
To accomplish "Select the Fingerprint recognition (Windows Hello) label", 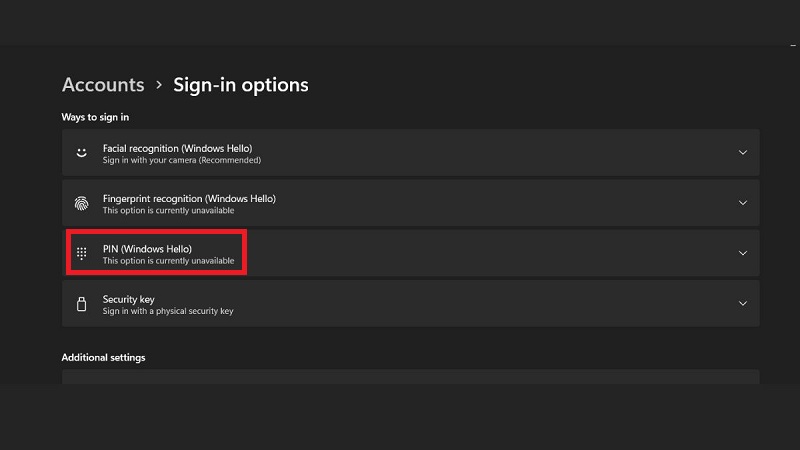I will pos(189,198).
